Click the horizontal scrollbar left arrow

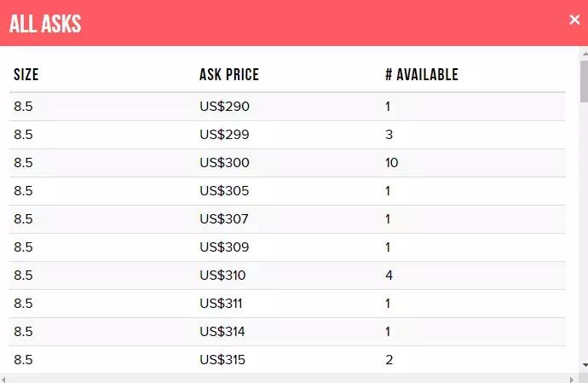pos(5,378)
